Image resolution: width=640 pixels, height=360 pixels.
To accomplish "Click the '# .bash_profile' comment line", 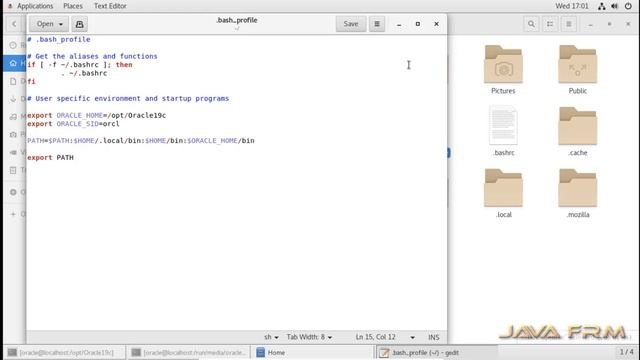I will 59,40.
